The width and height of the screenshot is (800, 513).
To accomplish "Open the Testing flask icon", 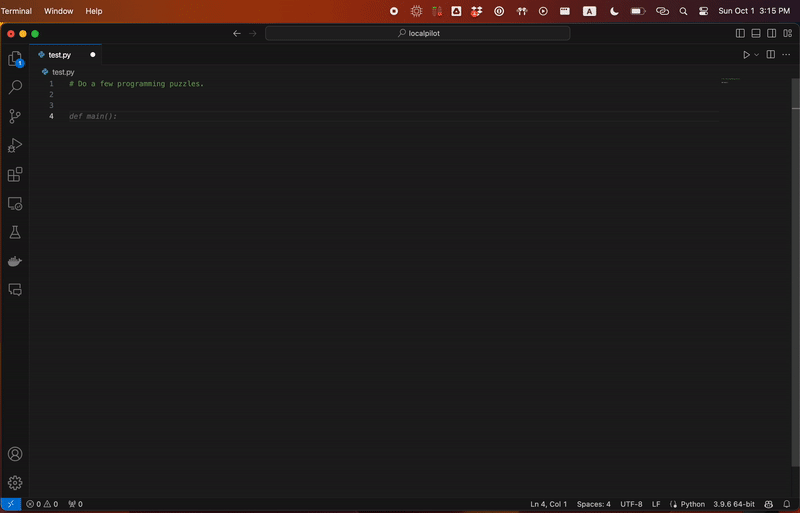I will point(15,232).
